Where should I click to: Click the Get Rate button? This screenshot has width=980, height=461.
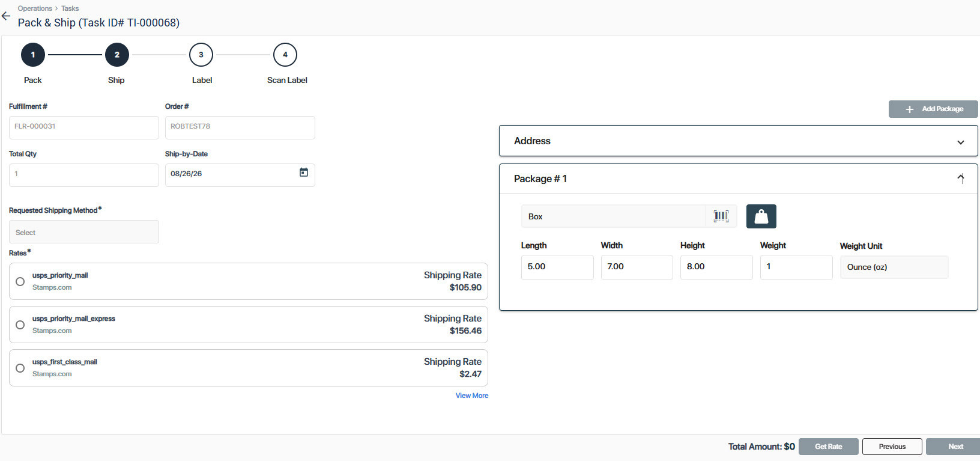pos(829,447)
